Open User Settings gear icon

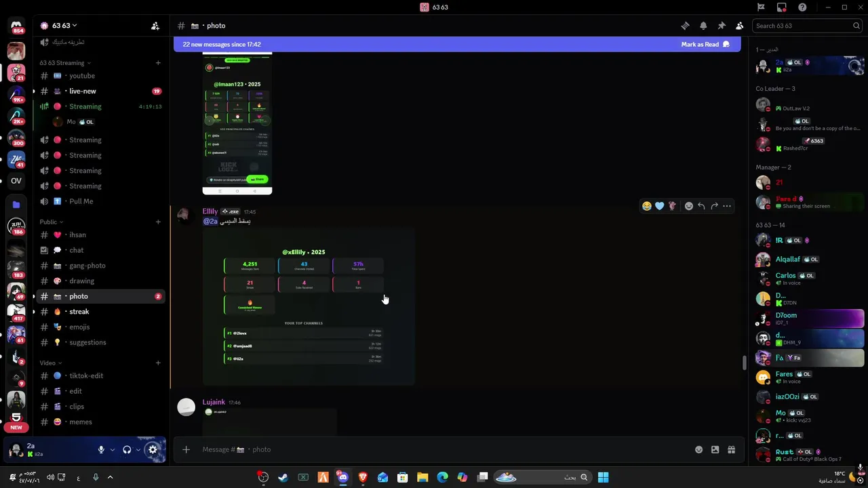pos(153,449)
